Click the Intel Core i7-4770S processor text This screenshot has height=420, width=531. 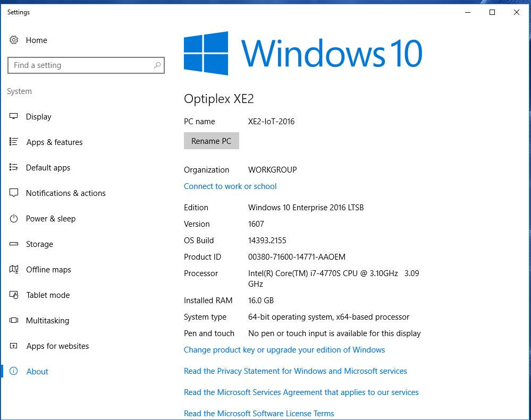333,278
